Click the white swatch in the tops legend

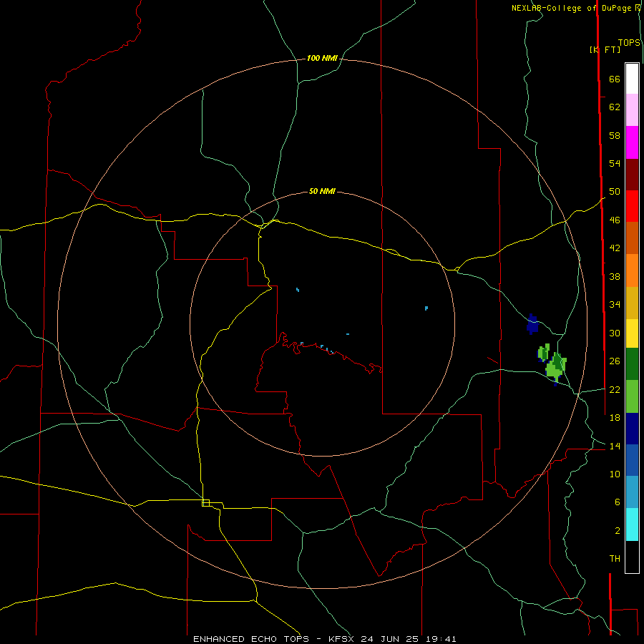point(632,79)
